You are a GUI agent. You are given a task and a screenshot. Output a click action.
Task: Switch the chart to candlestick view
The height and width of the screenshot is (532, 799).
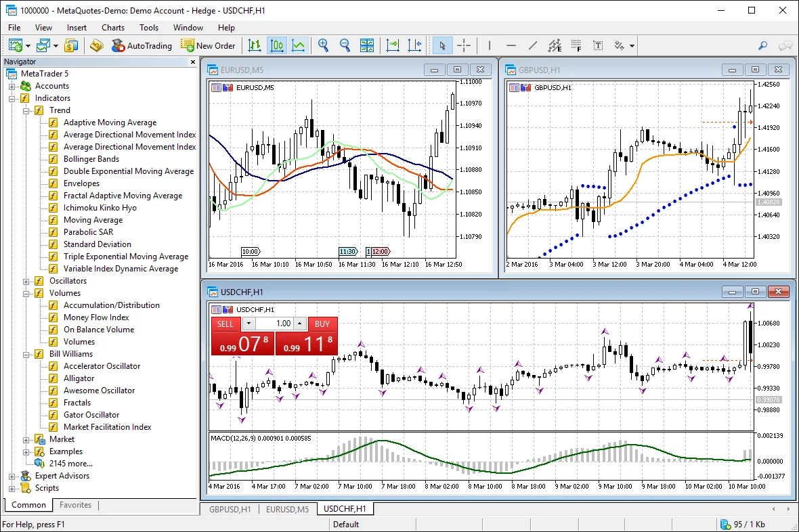click(277, 45)
